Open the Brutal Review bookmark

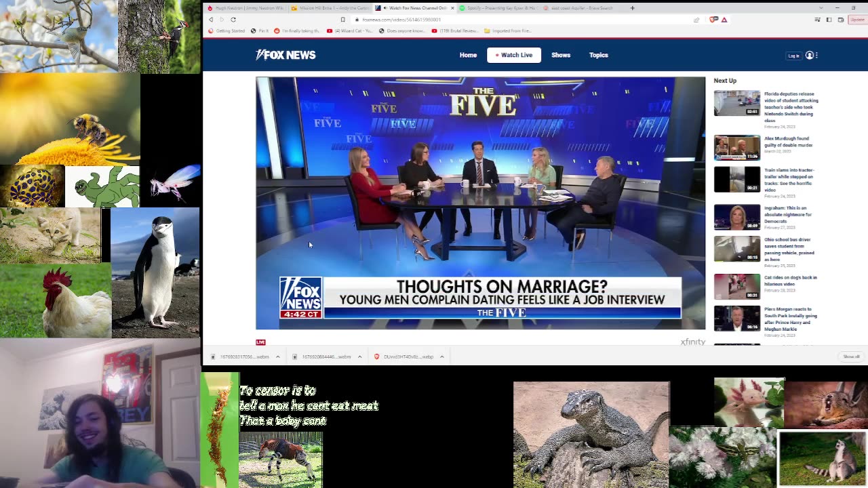pos(456,30)
